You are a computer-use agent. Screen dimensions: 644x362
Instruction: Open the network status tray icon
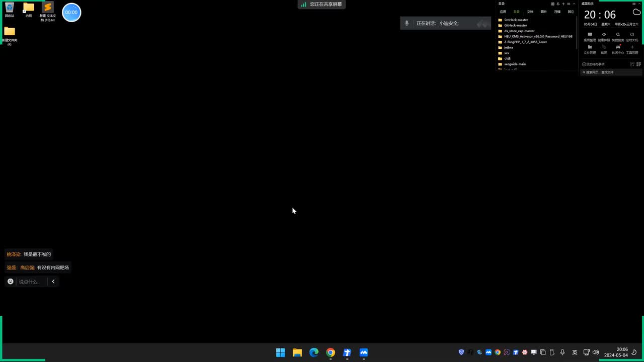tap(587, 352)
